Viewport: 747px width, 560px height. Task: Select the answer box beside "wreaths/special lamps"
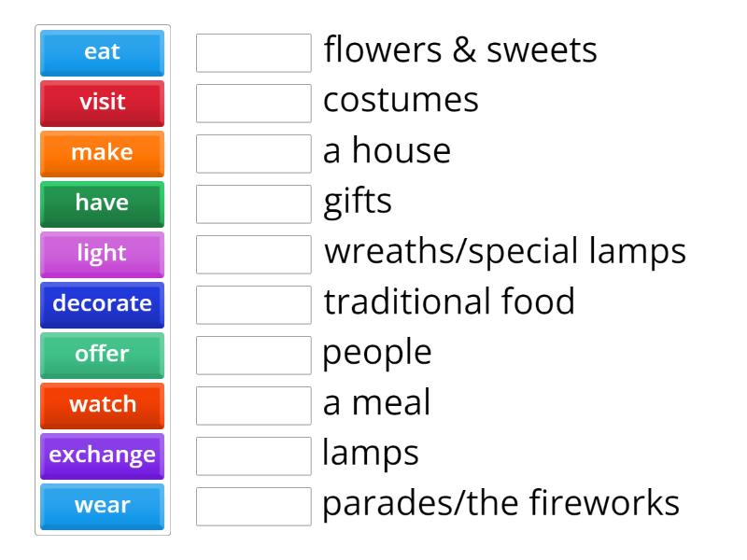coord(253,254)
